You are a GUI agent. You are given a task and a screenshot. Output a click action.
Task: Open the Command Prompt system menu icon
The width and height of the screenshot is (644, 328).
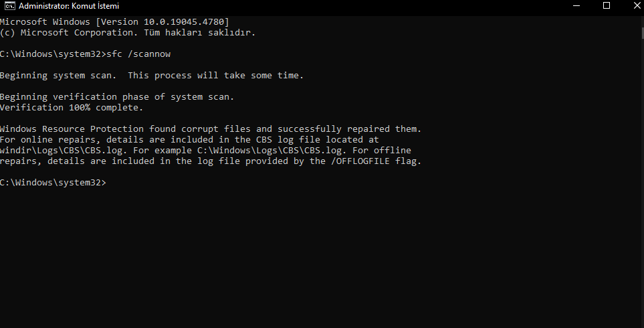[x=9, y=6]
